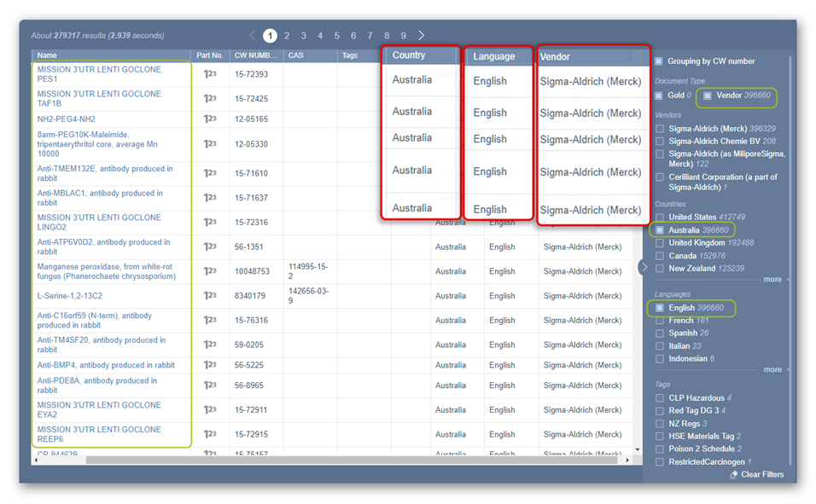This screenshot has height=504, width=816.
Task: Go to results page 5
Action: click(x=336, y=36)
